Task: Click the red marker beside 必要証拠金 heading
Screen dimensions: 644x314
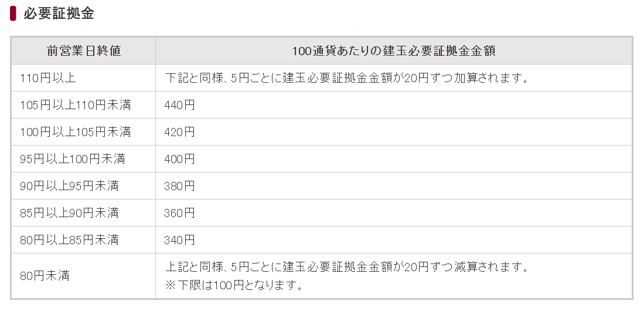Action: point(13,13)
